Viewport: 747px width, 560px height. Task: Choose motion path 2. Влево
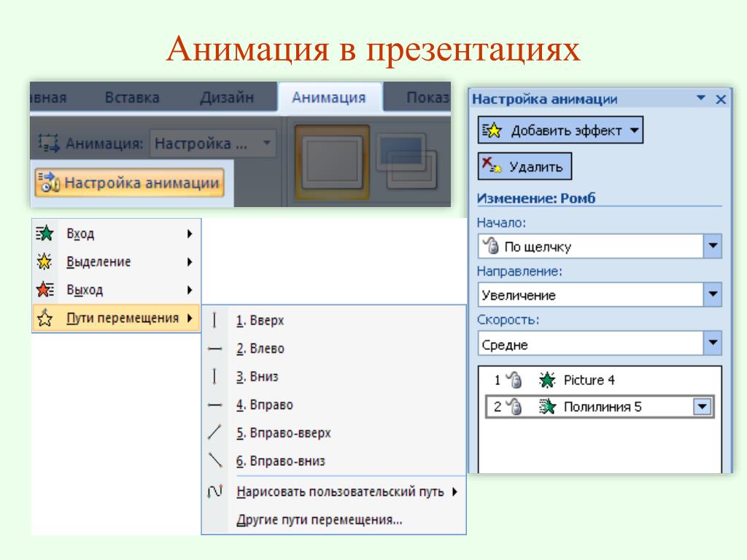(333, 349)
